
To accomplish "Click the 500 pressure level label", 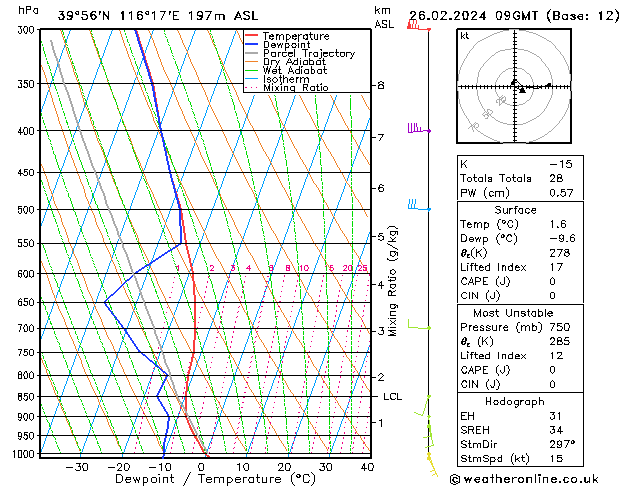I will point(28,210).
